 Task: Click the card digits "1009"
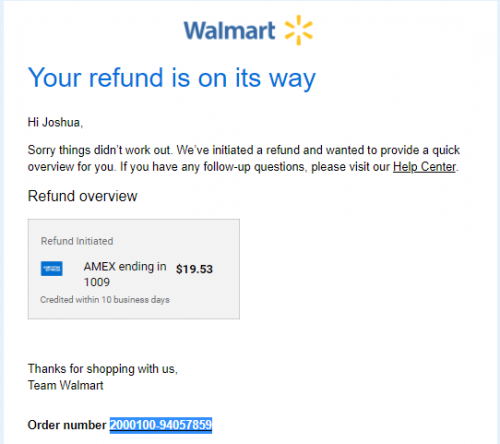pos(97,282)
